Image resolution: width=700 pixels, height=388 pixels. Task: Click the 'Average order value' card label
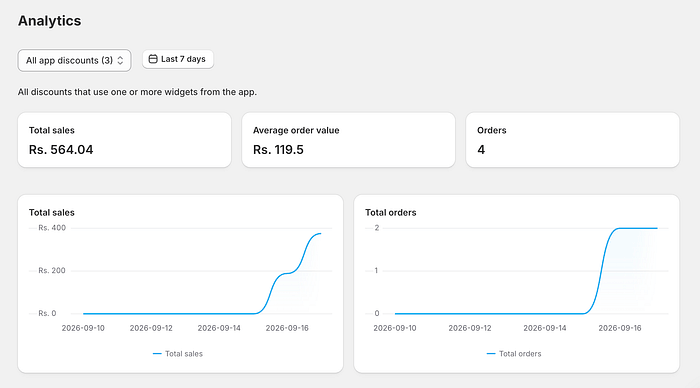[296, 130]
